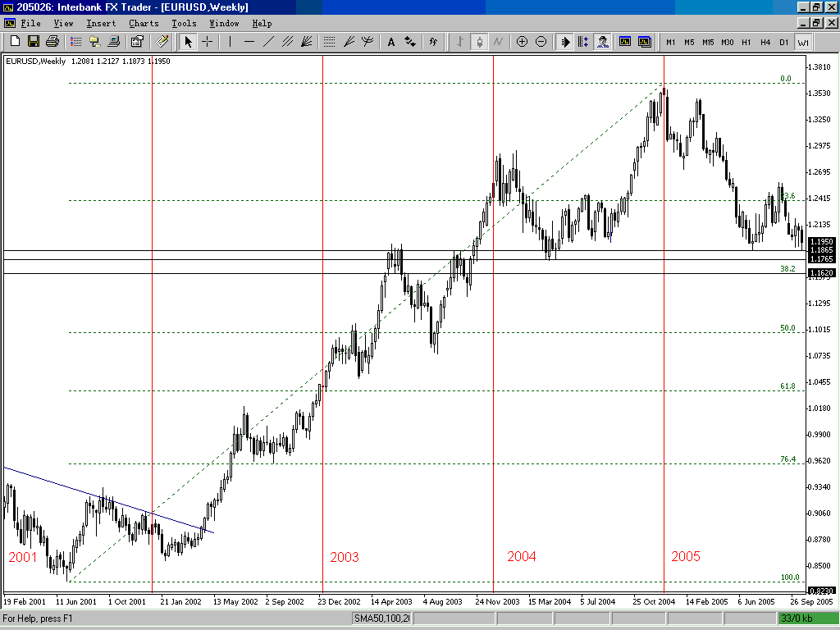Open the Market Watch panel

(x=74, y=42)
